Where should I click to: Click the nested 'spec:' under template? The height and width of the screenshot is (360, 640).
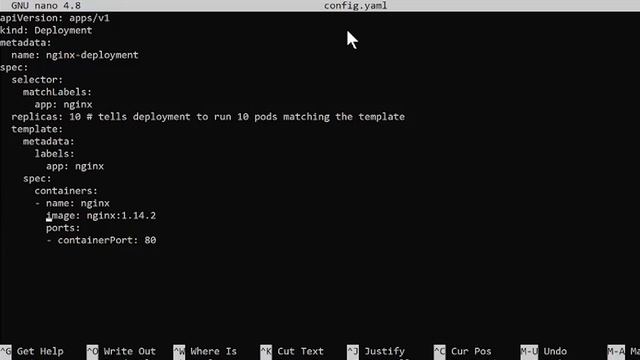(x=37, y=179)
